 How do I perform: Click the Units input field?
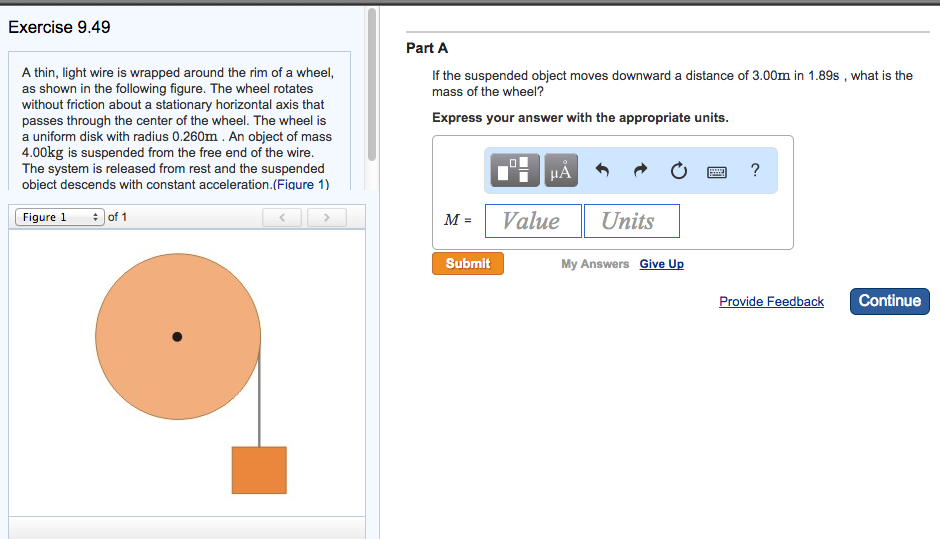[x=631, y=221]
